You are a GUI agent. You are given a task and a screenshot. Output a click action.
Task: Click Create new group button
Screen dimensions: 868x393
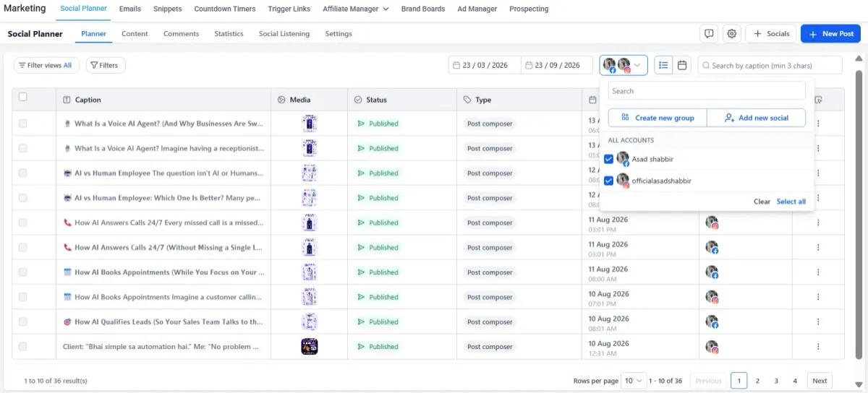(657, 118)
